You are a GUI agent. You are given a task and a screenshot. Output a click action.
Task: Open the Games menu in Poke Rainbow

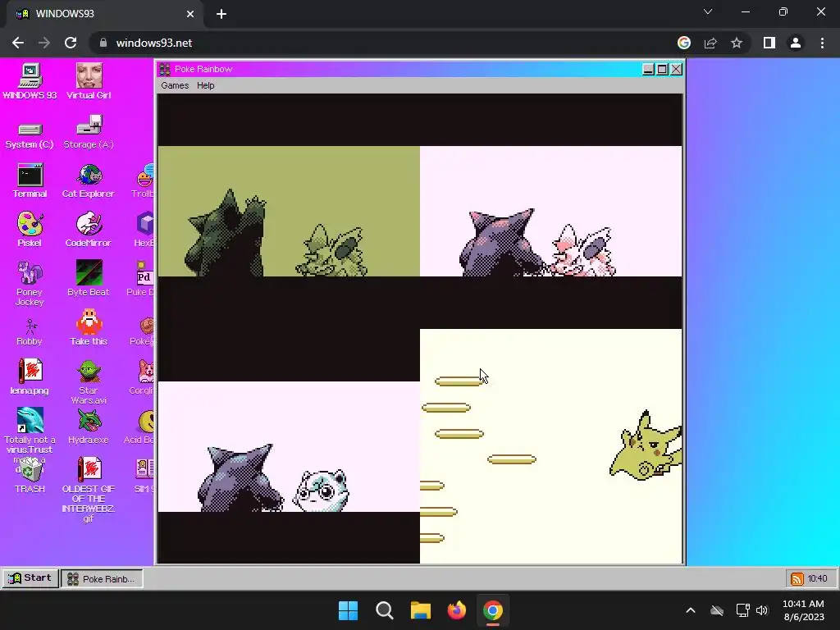175,85
